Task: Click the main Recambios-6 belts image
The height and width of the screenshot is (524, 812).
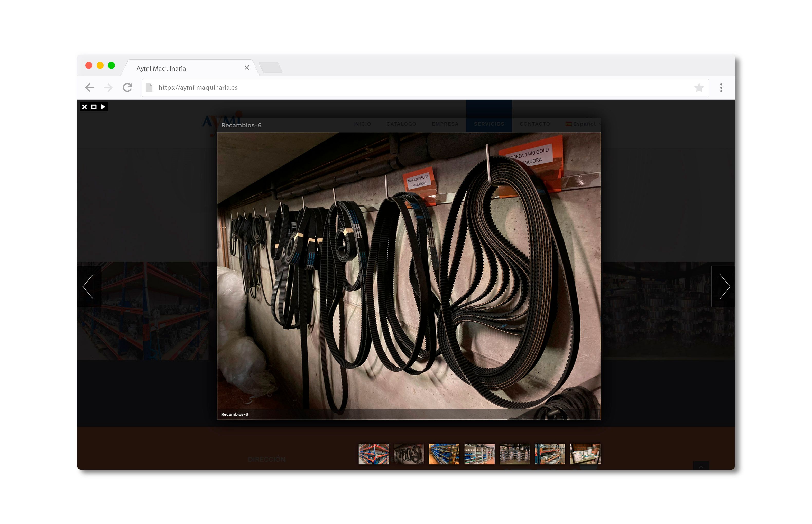Action: pyautogui.click(x=409, y=276)
